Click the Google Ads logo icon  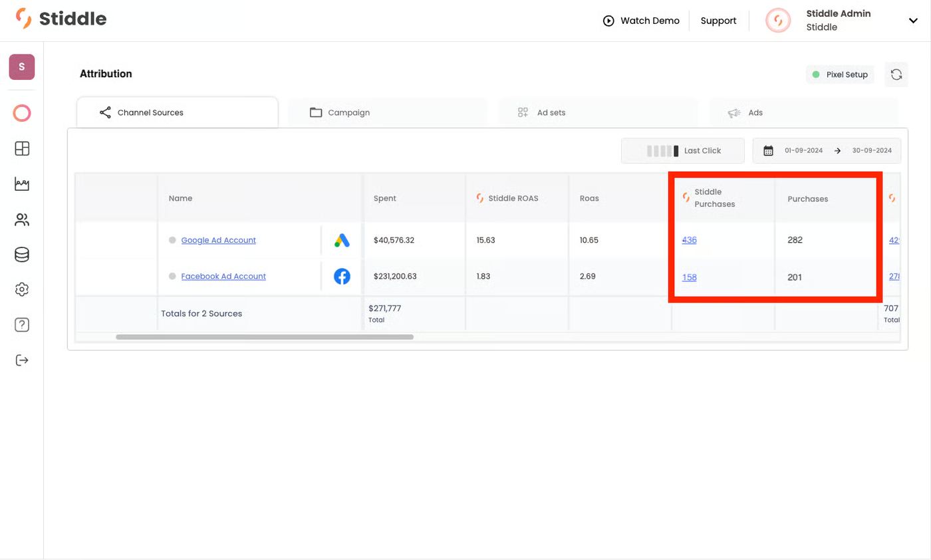[342, 240]
